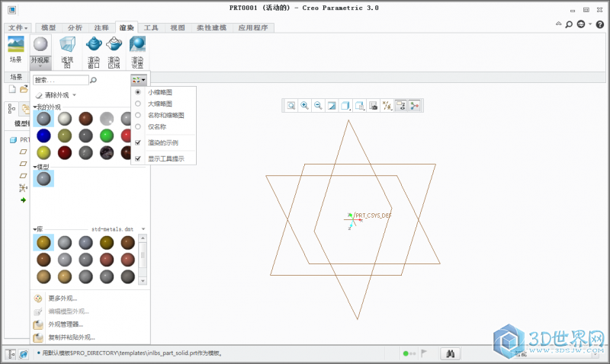The image size is (610, 364).
Task: Select the gray sphere under 模型 section
Action: coord(43,179)
